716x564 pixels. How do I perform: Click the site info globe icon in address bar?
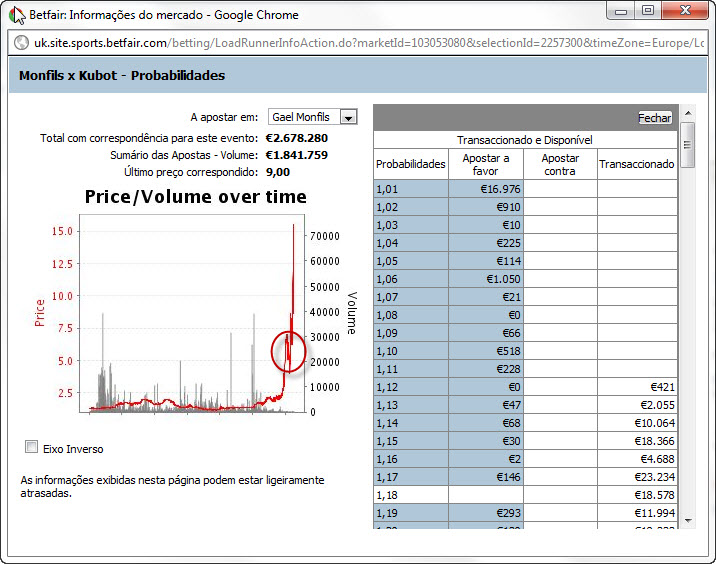click(21, 43)
